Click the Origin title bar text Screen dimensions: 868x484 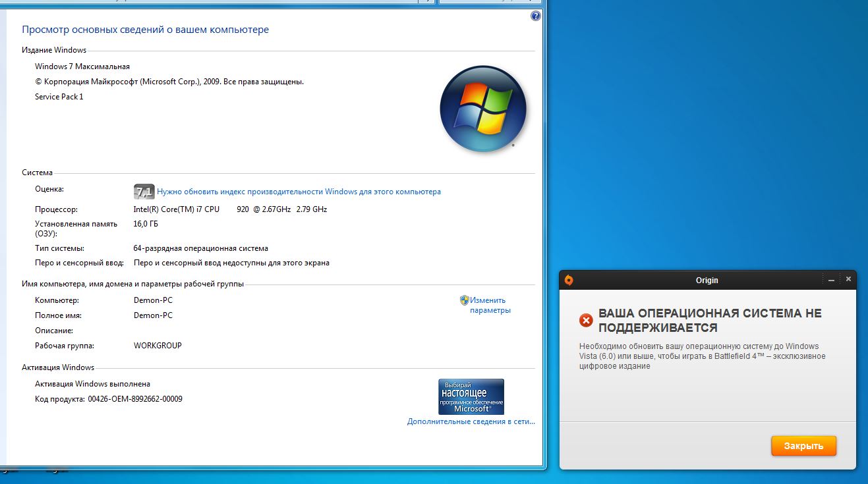click(707, 280)
